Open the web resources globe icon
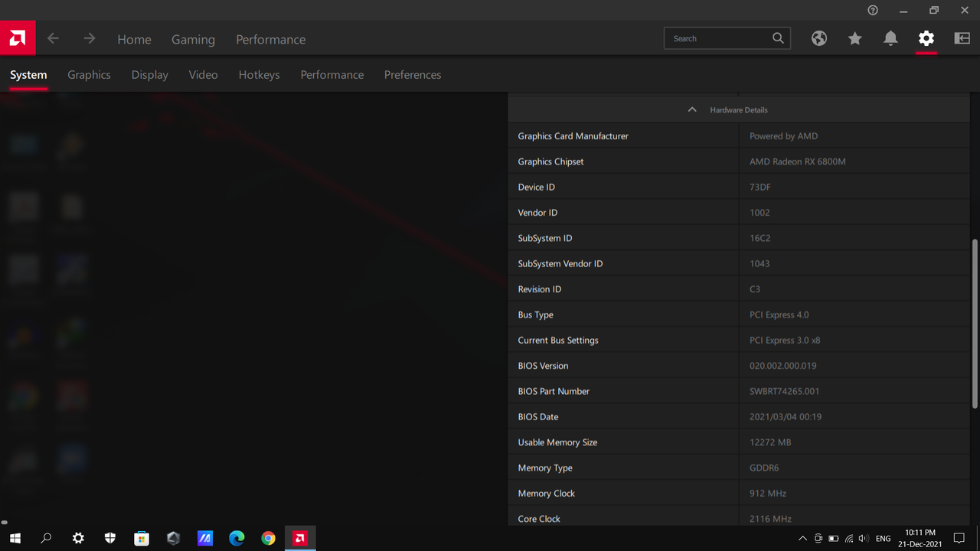Viewport: 980px width, 551px height. (x=818, y=37)
